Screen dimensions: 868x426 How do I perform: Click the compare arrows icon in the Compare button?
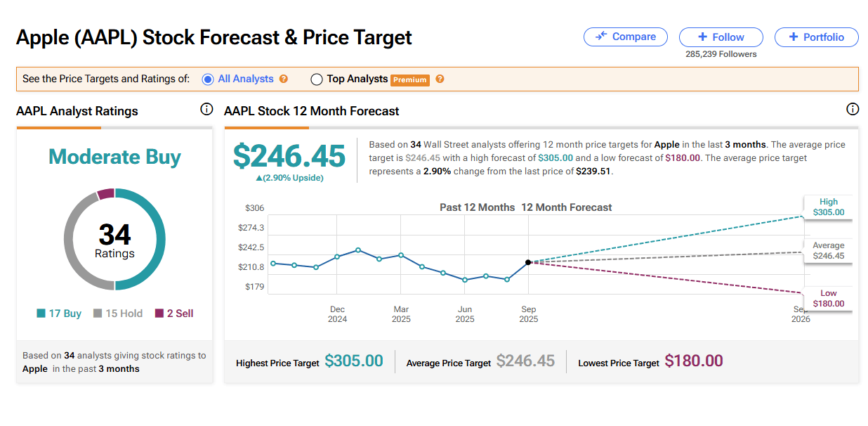[x=601, y=37]
